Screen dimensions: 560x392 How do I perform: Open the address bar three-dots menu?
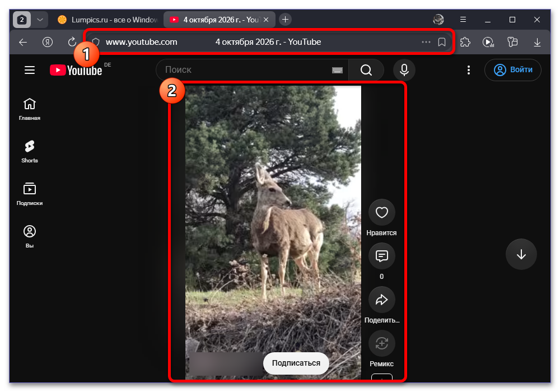(x=426, y=42)
